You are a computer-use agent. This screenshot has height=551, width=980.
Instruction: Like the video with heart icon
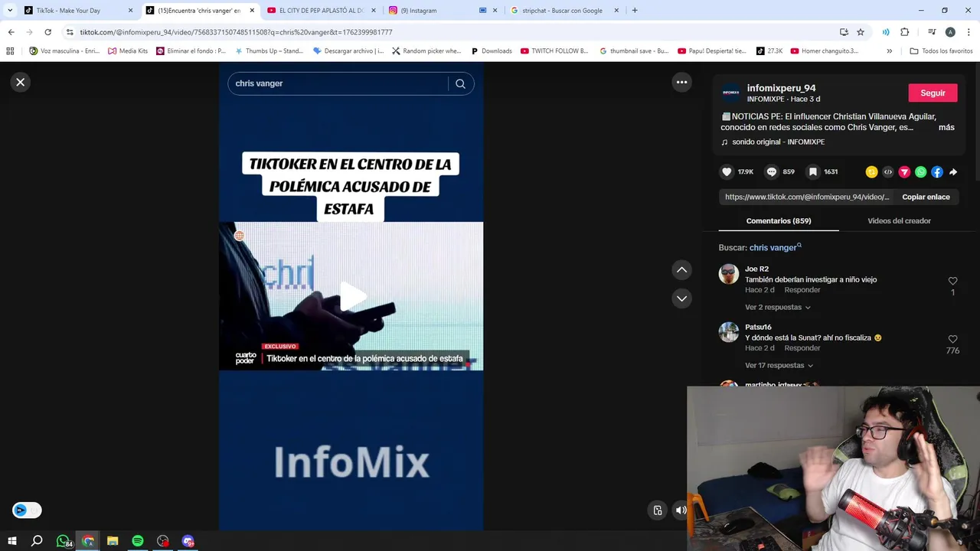(x=727, y=172)
